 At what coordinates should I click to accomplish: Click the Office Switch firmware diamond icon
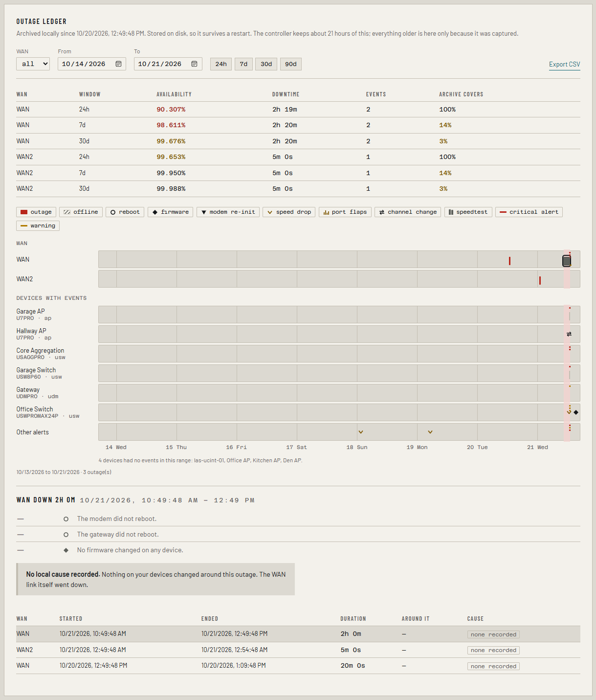coord(576,412)
